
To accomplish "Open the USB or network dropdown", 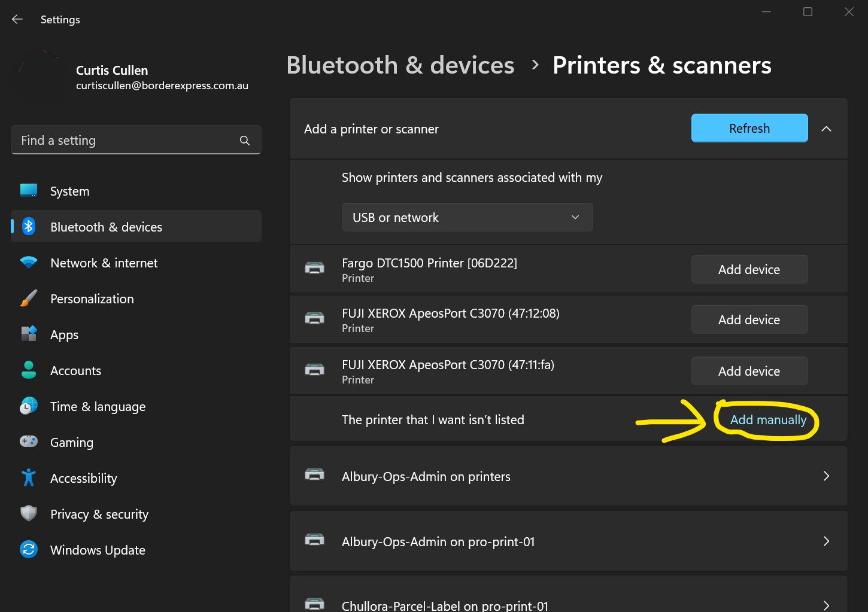I will 467,217.
